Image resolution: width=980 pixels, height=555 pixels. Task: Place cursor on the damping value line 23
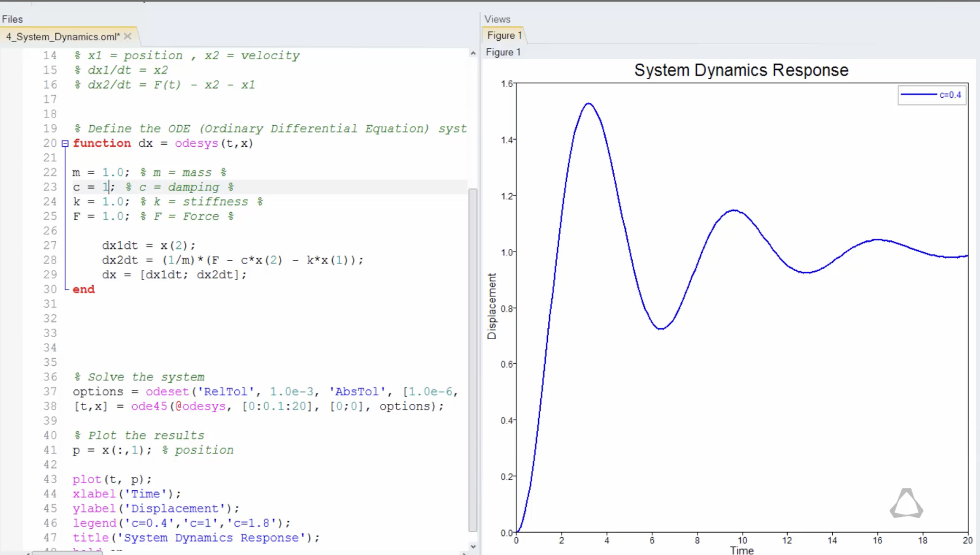106,187
